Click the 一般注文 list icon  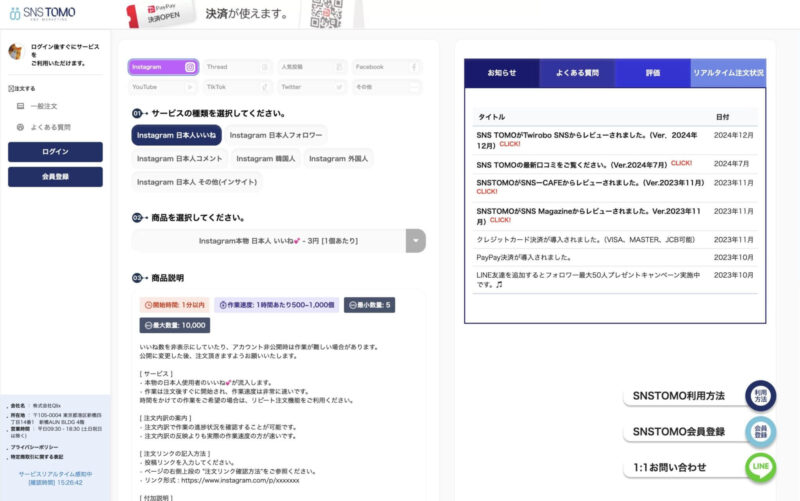pos(20,106)
